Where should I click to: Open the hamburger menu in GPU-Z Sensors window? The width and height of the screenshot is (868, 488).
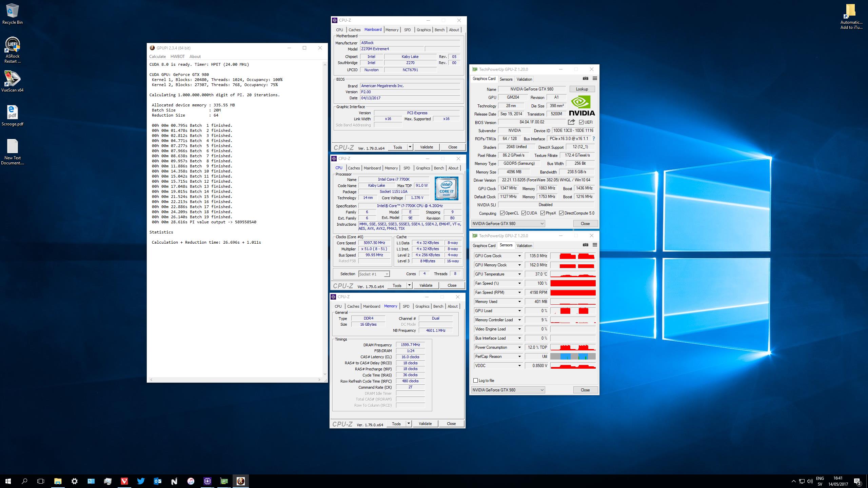(595, 245)
